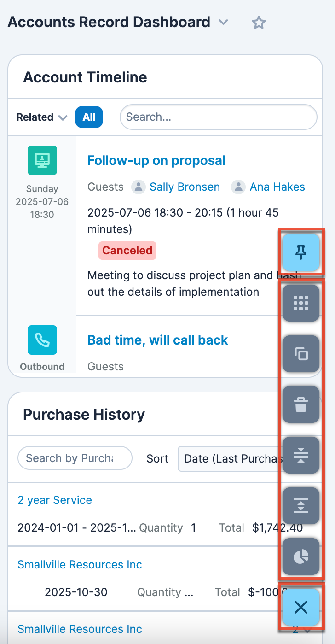335x644 pixels.
Task: Open Sally Bronsen guest record
Action: pos(185,187)
